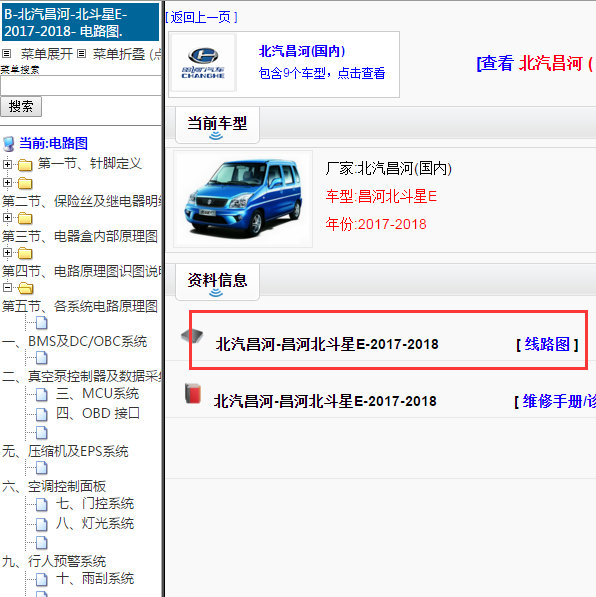Expand the 第二节、保险丝及继电器 tree node
The image size is (596, 597).
[x=7, y=182]
